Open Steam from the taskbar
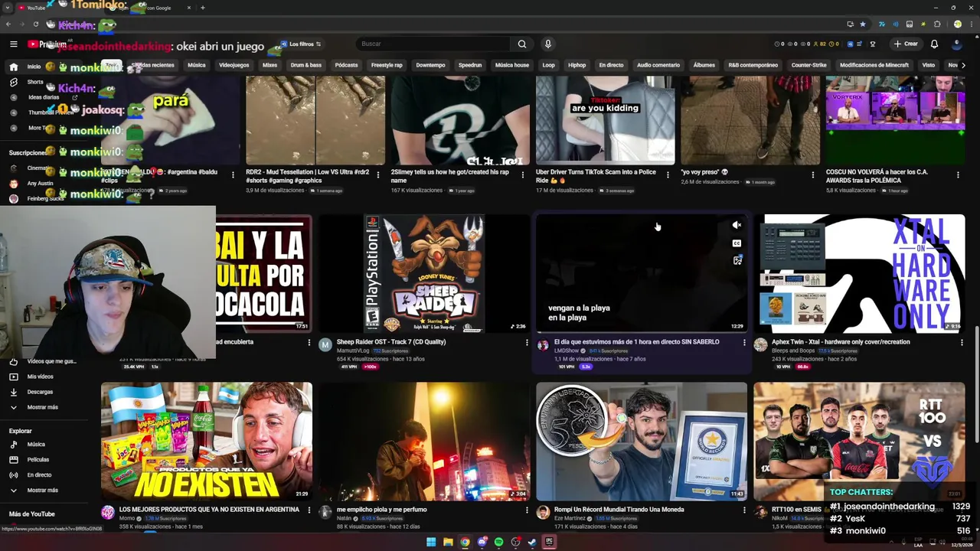 532,542
